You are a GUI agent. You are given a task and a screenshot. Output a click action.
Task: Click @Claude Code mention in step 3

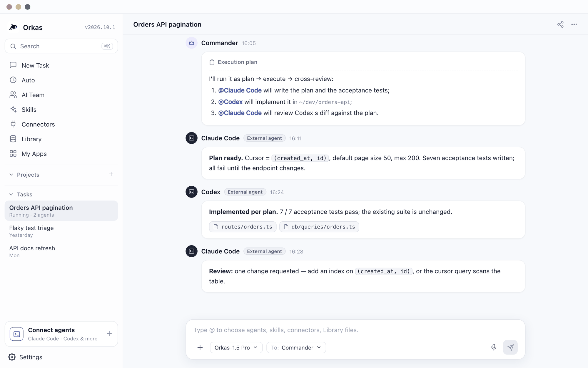coord(240,113)
